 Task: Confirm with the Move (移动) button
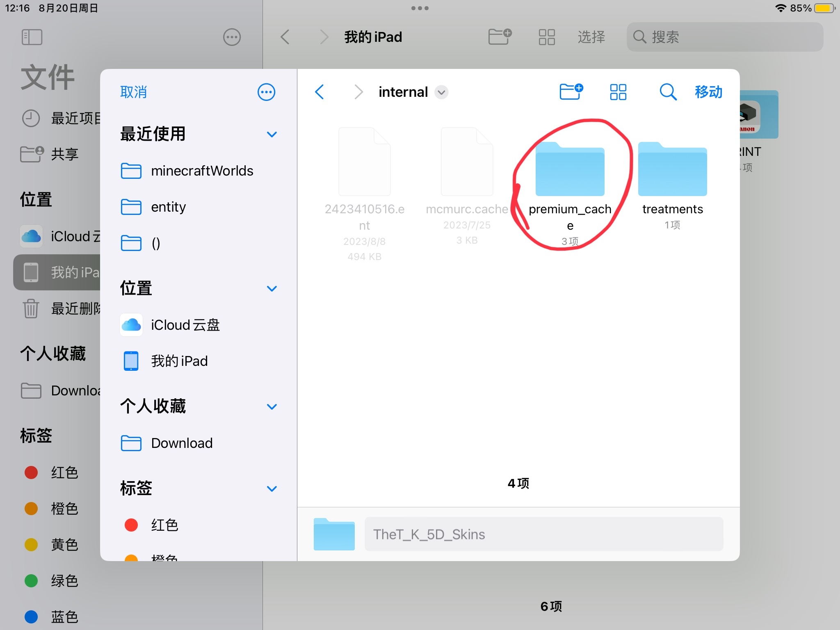[x=708, y=92]
